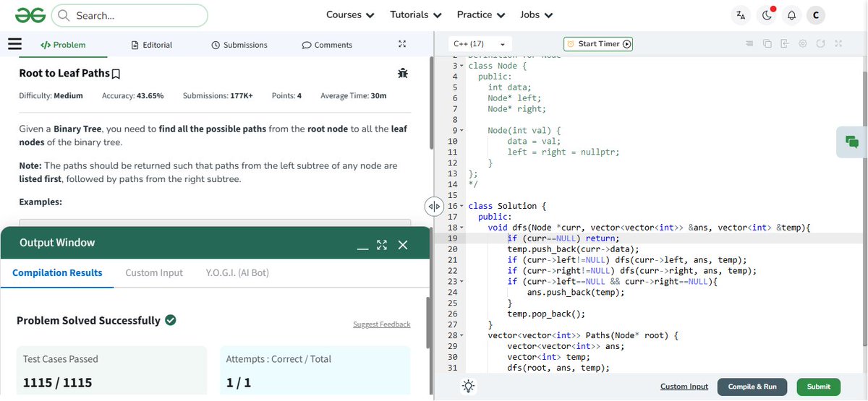Viewport: 868px width, 401px height.
Task: Open the Custom Input tab in Output Window
Action: click(x=154, y=272)
